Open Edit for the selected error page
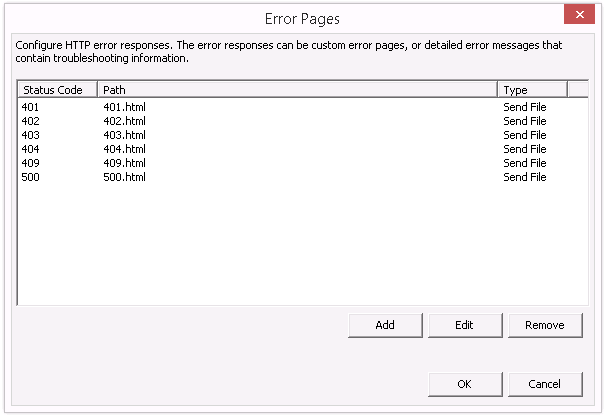The image size is (607, 417). click(x=465, y=325)
